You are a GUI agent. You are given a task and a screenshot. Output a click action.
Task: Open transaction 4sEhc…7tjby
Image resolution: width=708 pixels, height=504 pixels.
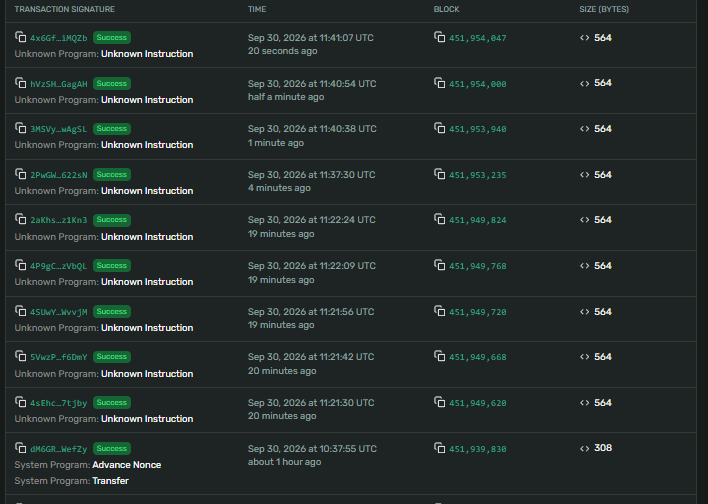click(x=58, y=403)
